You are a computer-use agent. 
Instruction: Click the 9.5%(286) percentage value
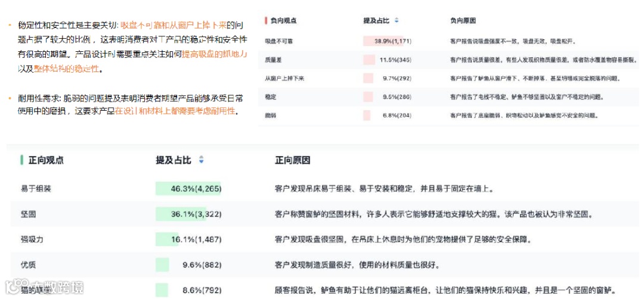pos(397,97)
